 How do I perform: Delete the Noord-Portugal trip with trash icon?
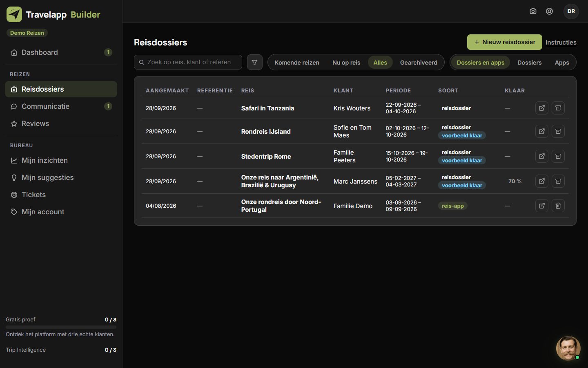[558, 206]
